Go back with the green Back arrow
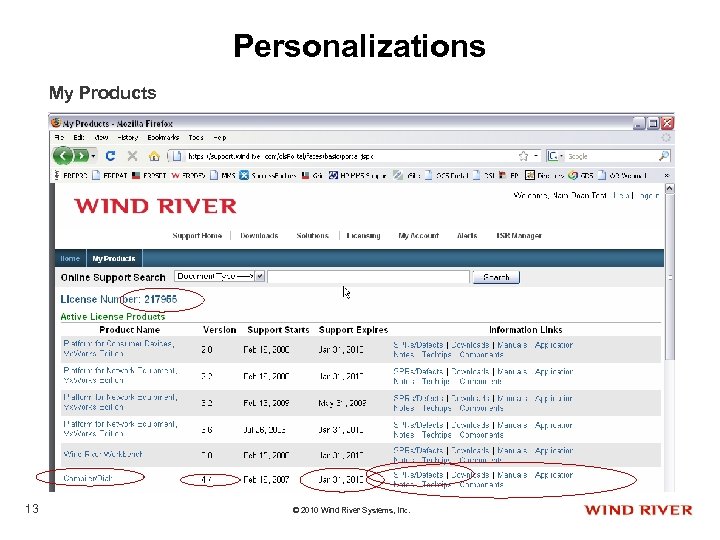 coord(63,156)
